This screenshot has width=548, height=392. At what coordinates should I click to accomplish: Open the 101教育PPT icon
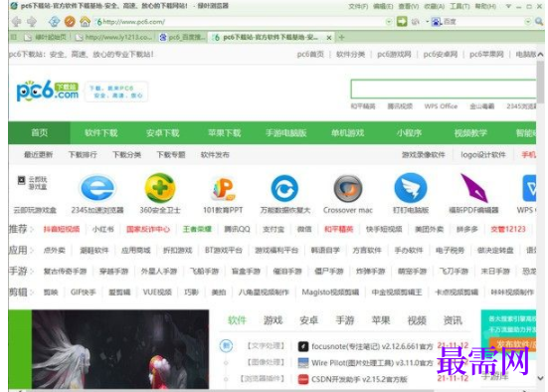click(x=223, y=189)
